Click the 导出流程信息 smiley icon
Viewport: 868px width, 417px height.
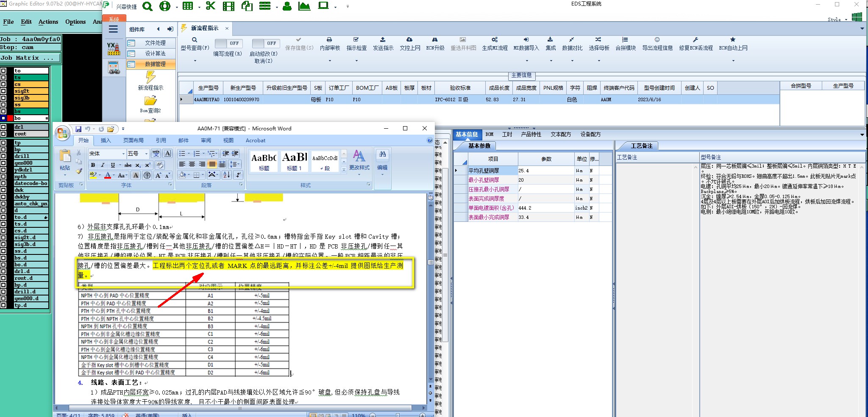click(657, 39)
